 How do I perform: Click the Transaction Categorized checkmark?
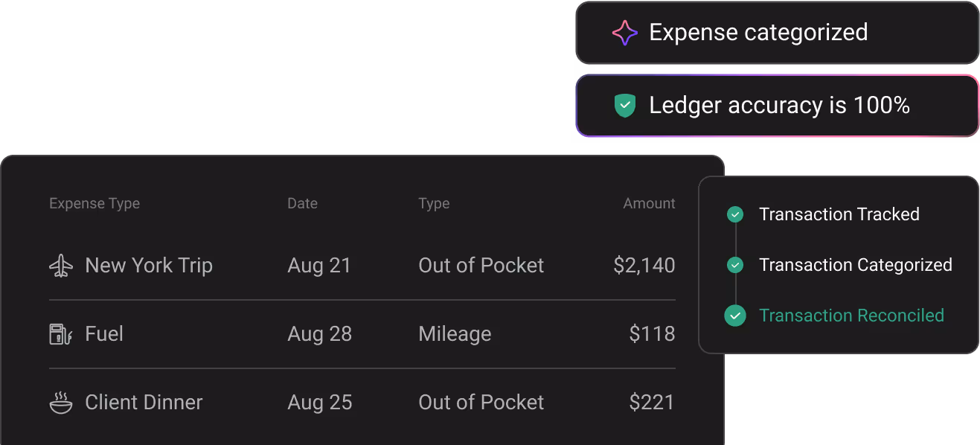pyautogui.click(x=735, y=265)
